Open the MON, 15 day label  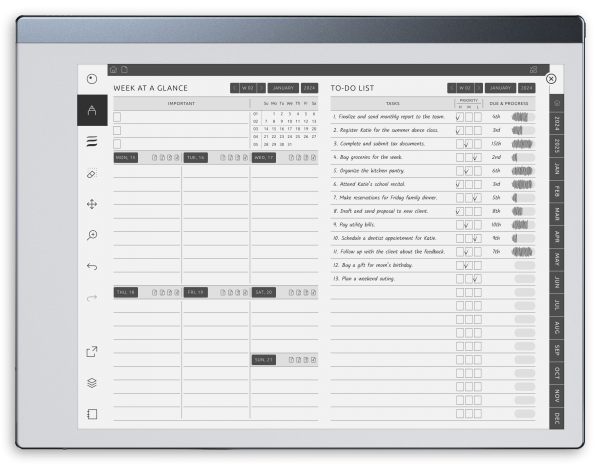(x=126, y=158)
